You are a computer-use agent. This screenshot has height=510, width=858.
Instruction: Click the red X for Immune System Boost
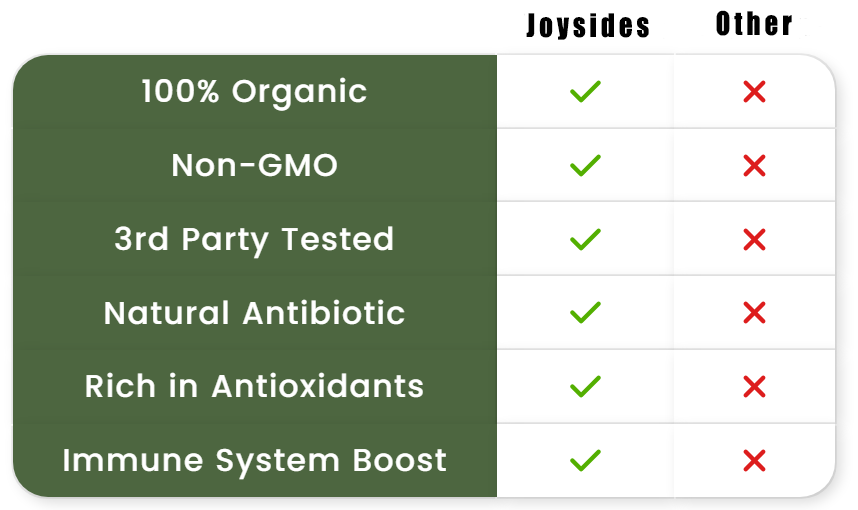click(x=754, y=460)
